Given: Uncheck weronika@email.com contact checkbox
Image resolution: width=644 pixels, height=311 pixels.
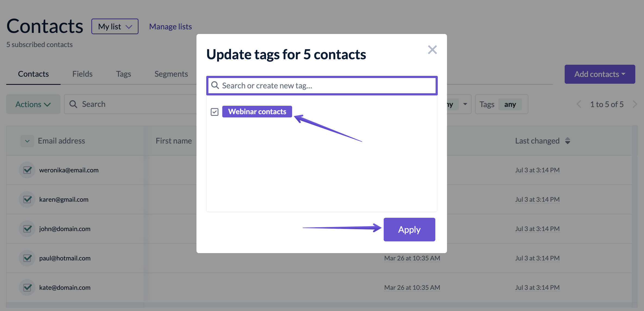Looking at the screenshot, I should pos(27,170).
